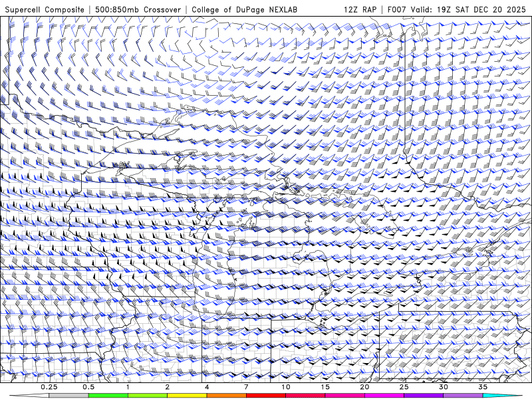This screenshot has width=532, height=399.
Task: Click the legend value "15"
Action: (325, 387)
